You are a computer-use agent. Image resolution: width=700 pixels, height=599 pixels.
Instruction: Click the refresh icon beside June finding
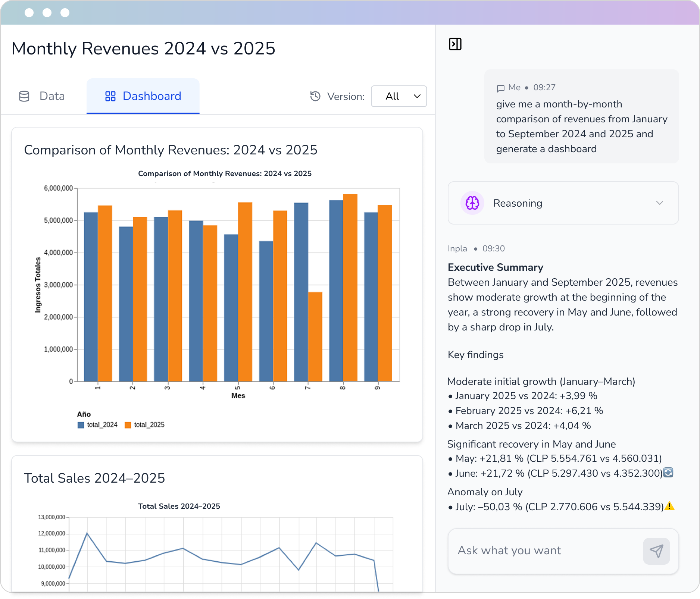click(668, 473)
